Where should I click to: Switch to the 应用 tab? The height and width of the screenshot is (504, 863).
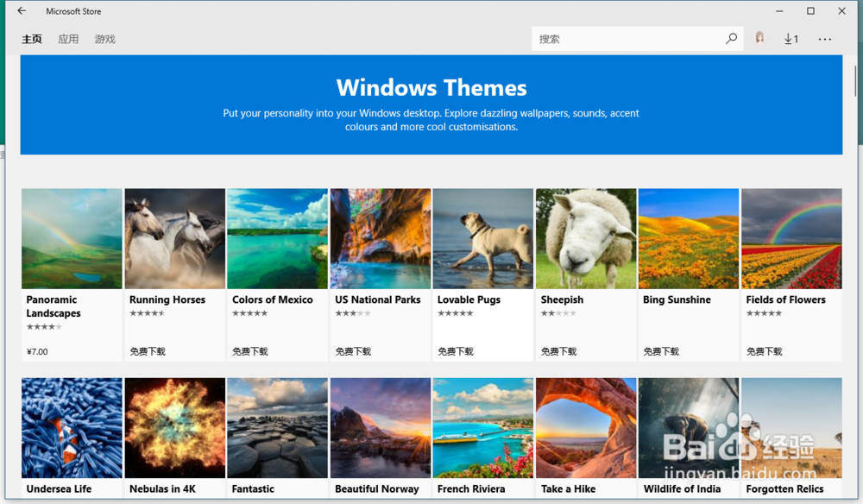click(x=68, y=39)
